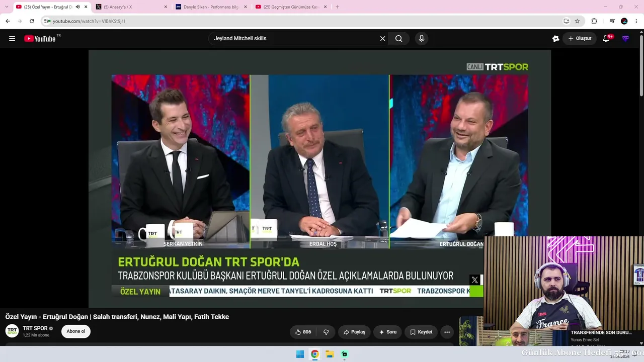Click the Oluştur create button
Image resolution: width=644 pixels, height=362 pixels.
pyautogui.click(x=580, y=39)
